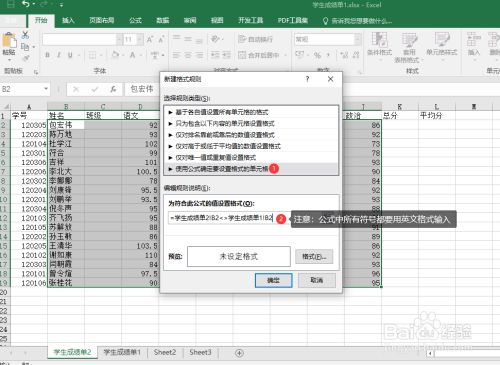Switch to sheet tab 学生成绩单1

(x=122, y=352)
